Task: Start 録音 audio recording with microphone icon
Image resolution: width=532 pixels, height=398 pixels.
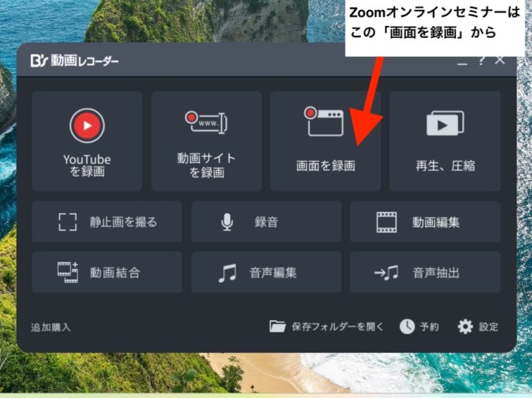Action: click(266, 222)
